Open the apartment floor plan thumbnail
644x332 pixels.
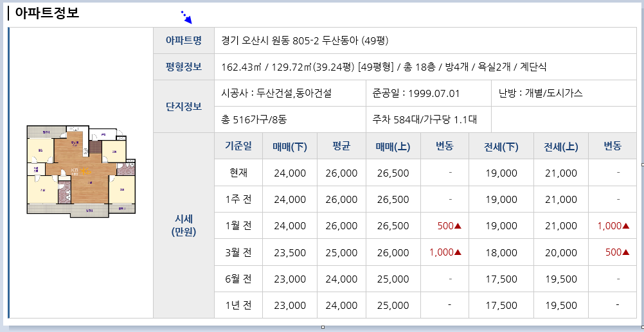point(82,170)
